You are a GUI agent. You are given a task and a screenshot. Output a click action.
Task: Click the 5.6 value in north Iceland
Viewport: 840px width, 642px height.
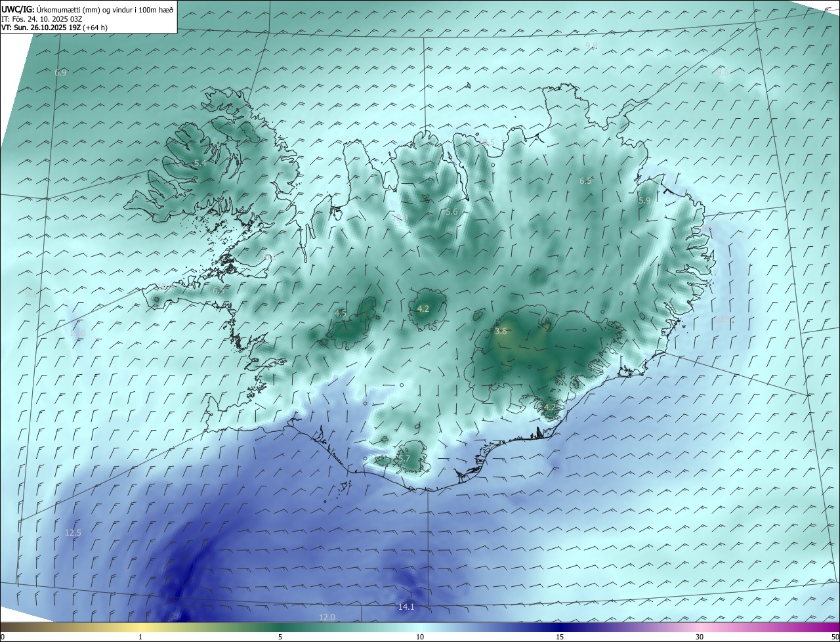coord(451,211)
